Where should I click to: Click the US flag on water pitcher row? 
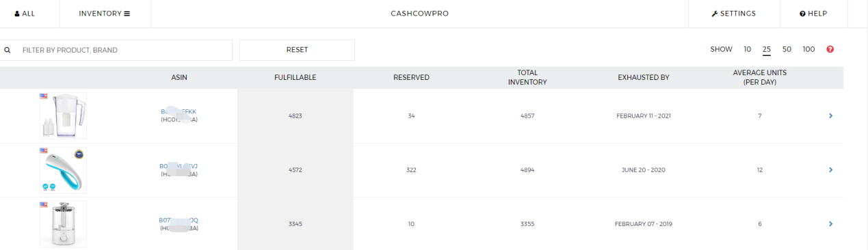(44, 96)
